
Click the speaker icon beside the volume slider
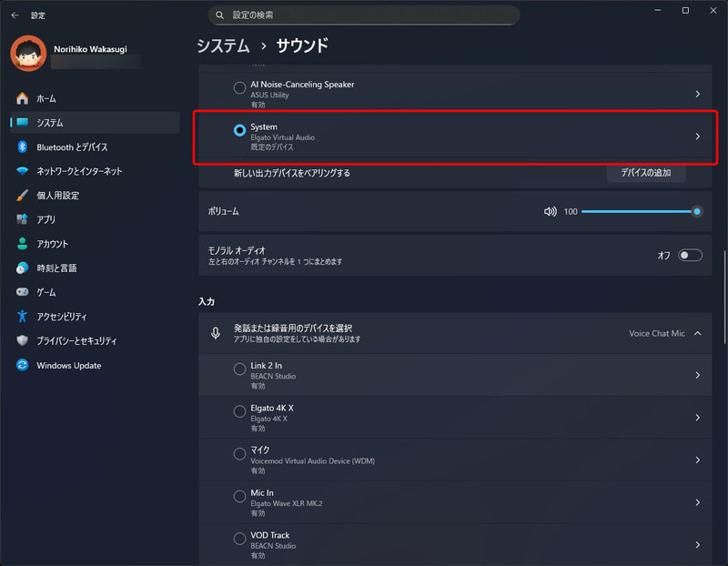[x=551, y=211]
